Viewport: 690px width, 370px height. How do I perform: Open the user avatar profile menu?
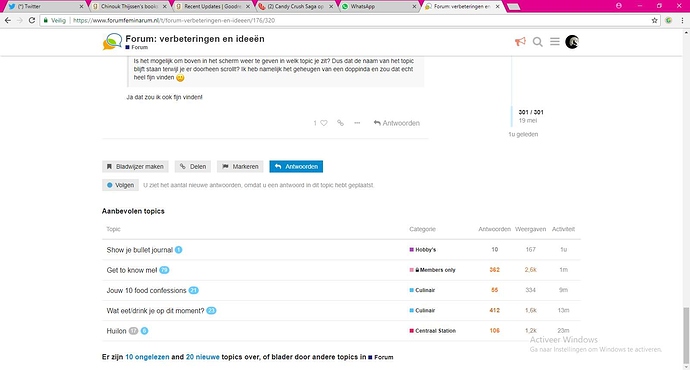[x=572, y=42]
